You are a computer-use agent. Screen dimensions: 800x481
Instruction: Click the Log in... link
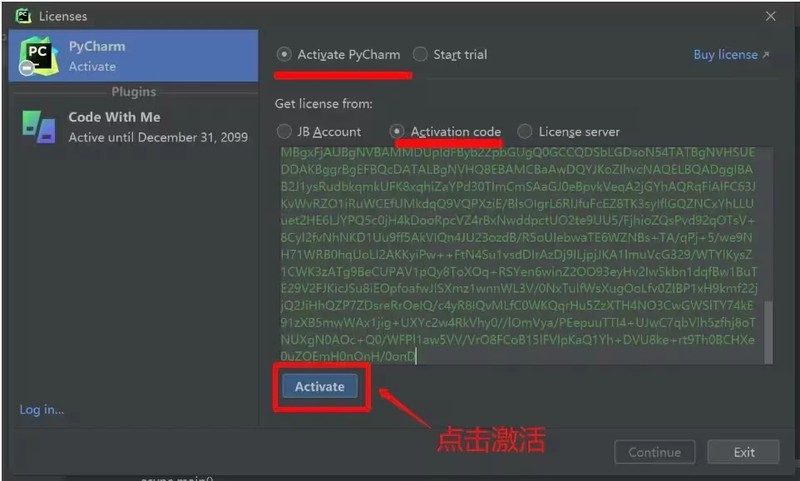[42, 410]
